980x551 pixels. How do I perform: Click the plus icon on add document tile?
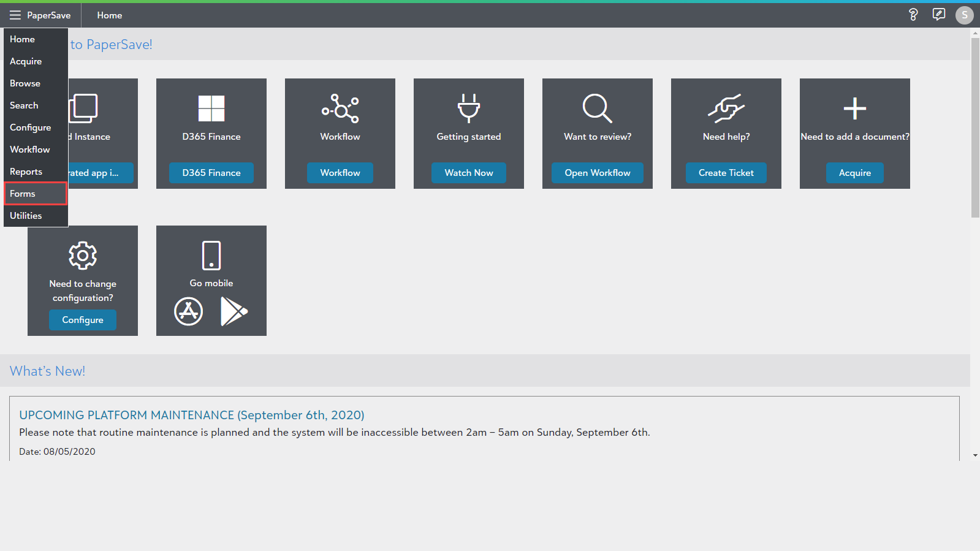(x=854, y=109)
